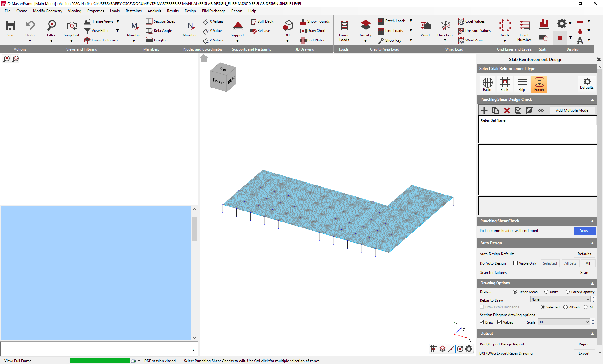
Task: Click the red delete X icon
Action: [507, 110]
